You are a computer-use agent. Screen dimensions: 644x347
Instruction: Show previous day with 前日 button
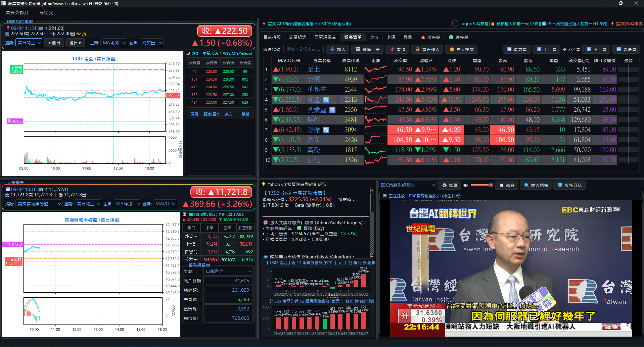tap(54, 43)
